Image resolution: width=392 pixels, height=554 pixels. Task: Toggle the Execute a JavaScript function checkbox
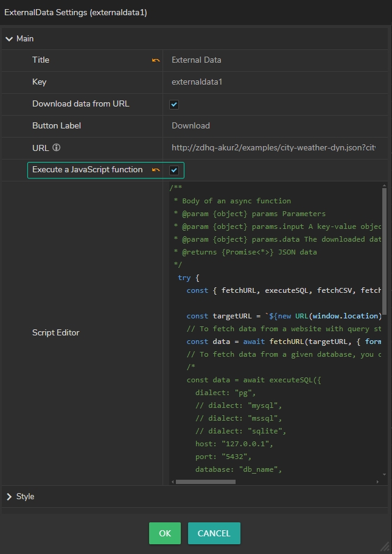174,170
